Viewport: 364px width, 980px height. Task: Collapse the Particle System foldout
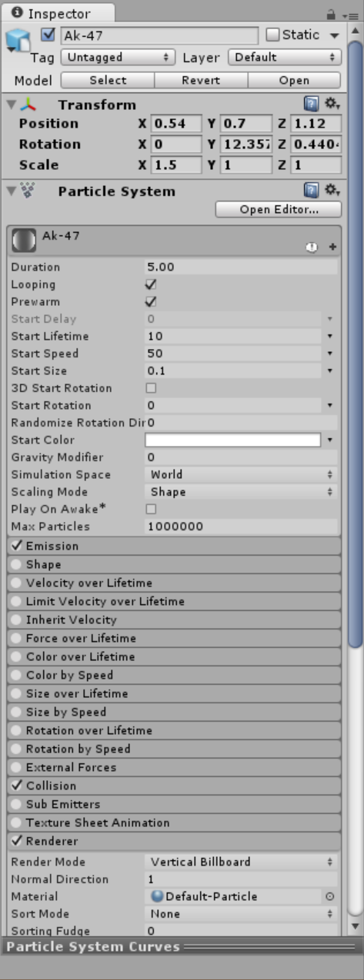pyautogui.click(x=11, y=191)
